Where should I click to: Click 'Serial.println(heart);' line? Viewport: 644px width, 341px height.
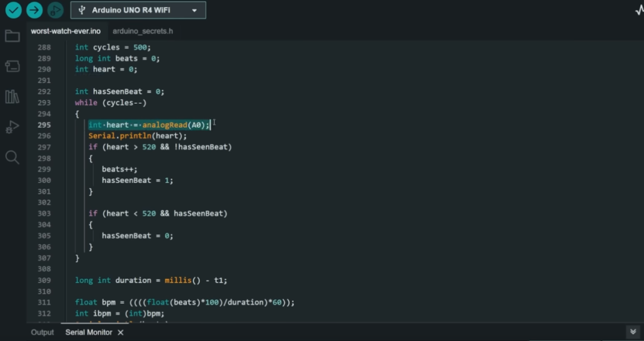click(138, 136)
